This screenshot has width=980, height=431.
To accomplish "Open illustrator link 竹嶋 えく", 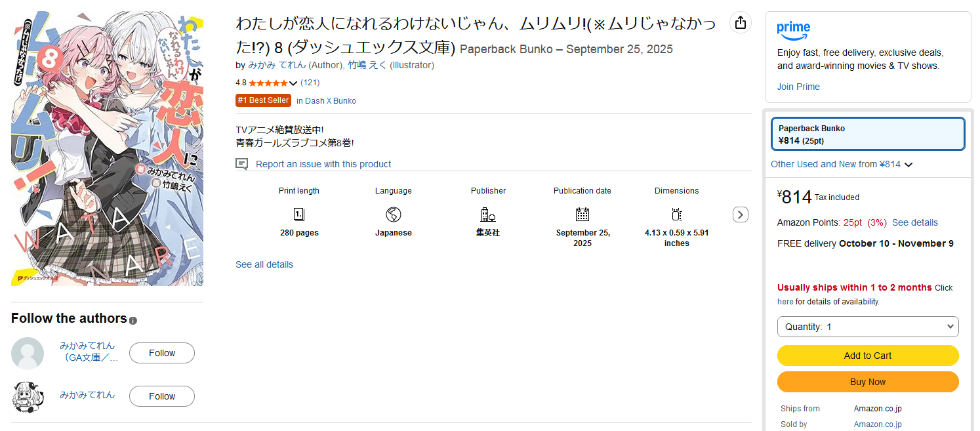I will pyautogui.click(x=367, y=65).
